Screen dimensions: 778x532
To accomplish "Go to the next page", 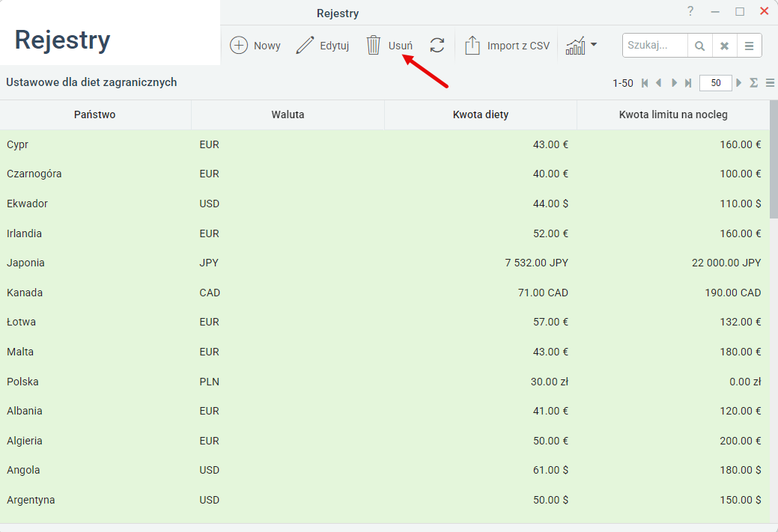I will pos(674,83).
